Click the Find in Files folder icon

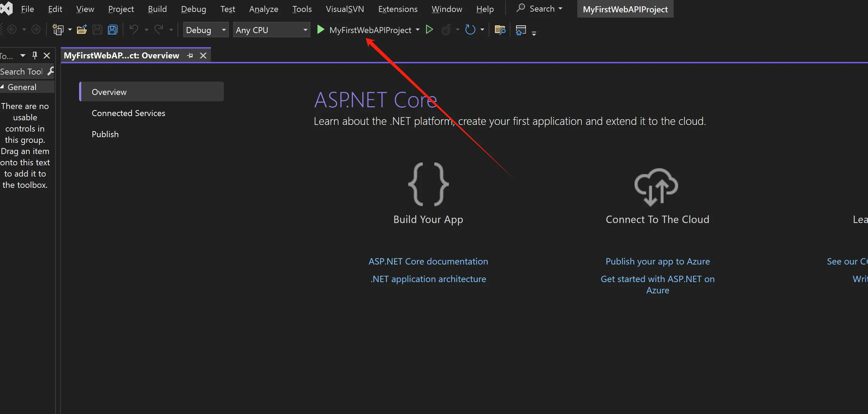(x=500, y=30)
